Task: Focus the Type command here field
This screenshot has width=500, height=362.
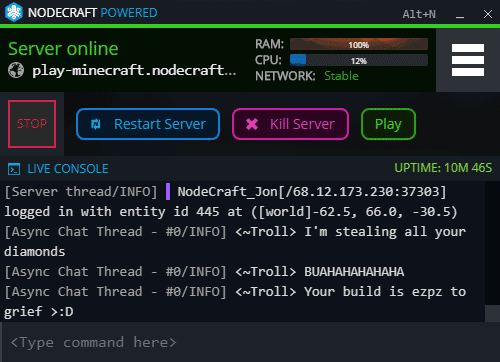Action: 250,342
